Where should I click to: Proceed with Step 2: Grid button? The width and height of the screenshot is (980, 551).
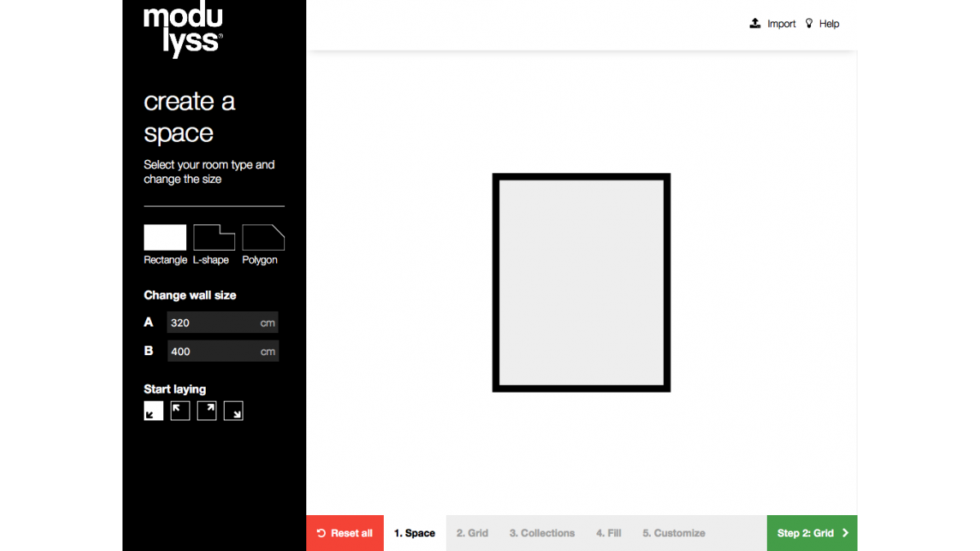pos(812,533)
